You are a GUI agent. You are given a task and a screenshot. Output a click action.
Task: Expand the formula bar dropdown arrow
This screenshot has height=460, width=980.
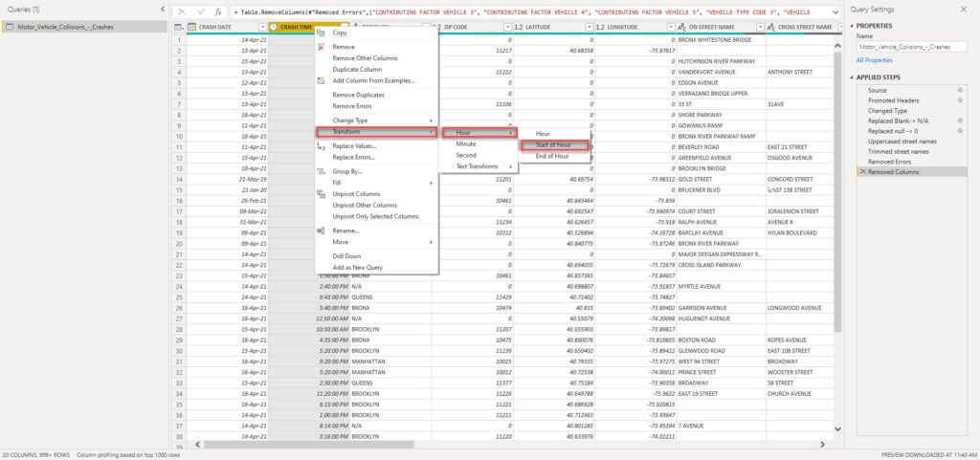[835, 11]
